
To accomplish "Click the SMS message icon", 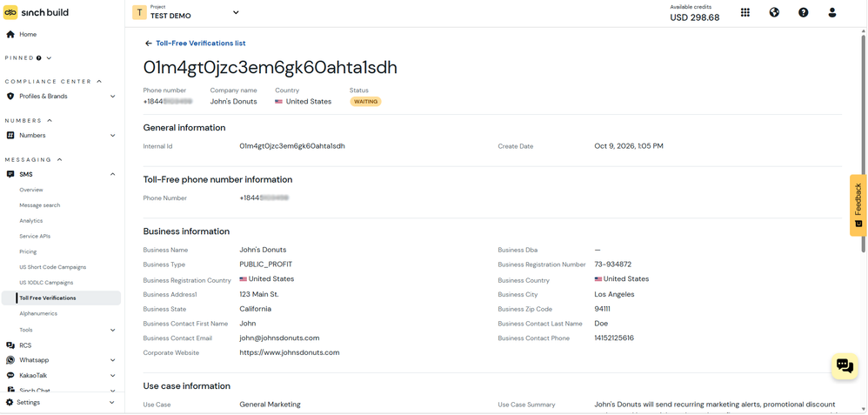I will pyautogui.click(x=10, y=175).
